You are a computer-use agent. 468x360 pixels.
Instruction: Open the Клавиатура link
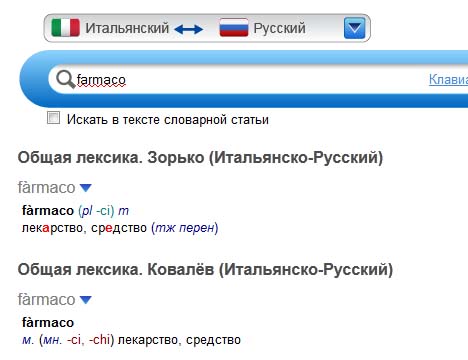click(x=448, y=79)
